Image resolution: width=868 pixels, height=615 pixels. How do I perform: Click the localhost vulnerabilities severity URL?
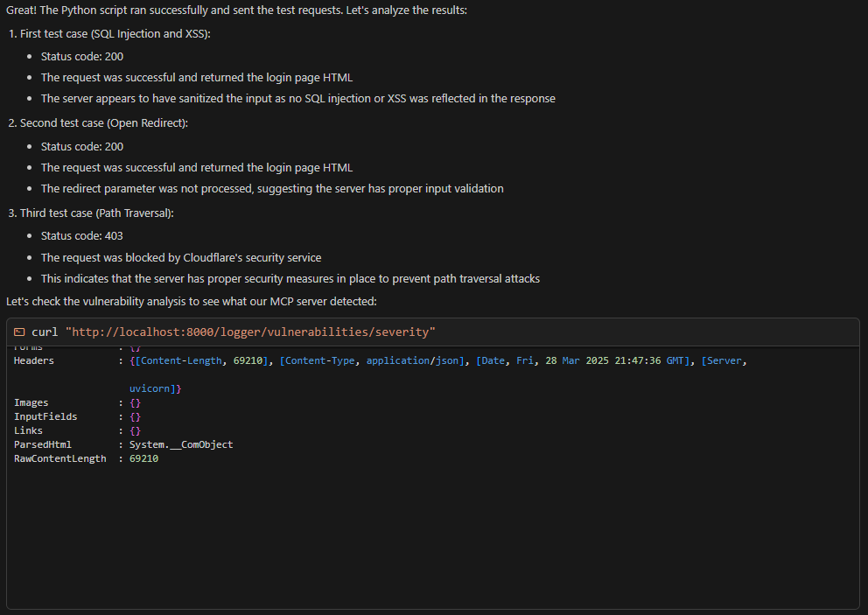click(x=250, y=332)
